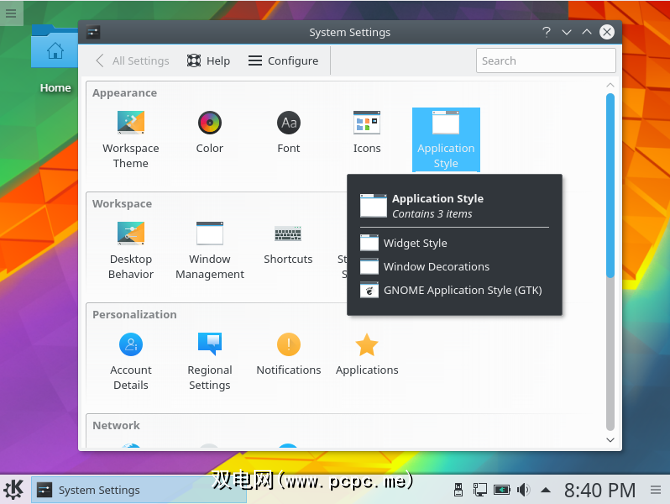Open Workspace Theme settings
The image size is (670, 504).
coord(131,140)
